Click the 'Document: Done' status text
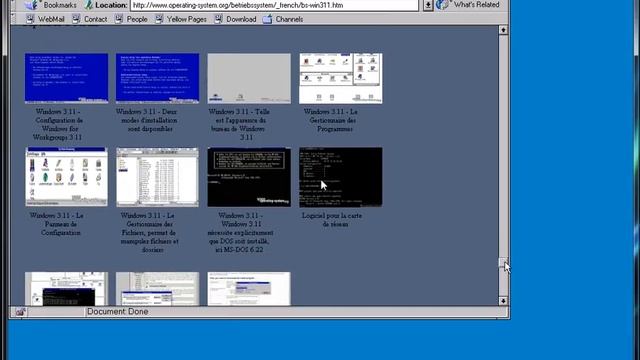The width and height of the screenshot is (640, 360). click(x=118, y=312)
